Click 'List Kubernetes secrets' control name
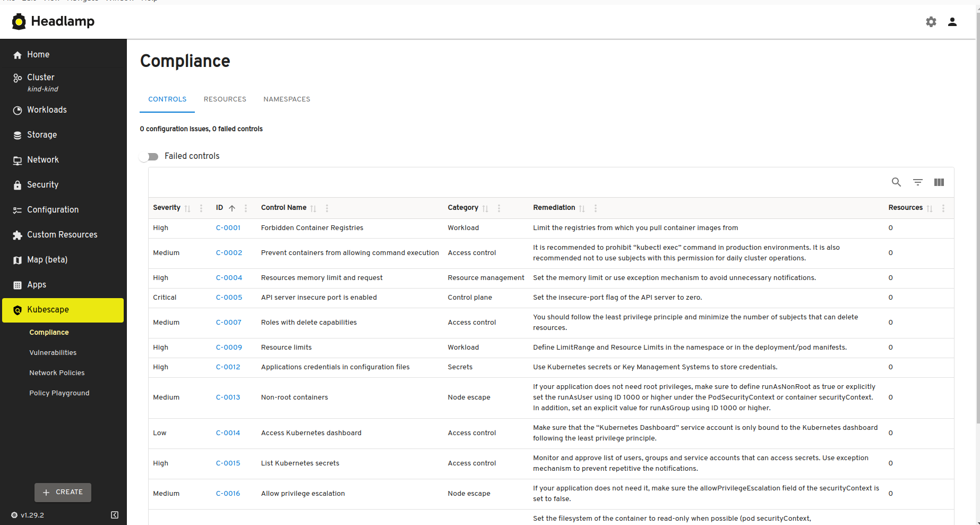The width and height of the screenshot is (980, 525). [x=300, y=463]
